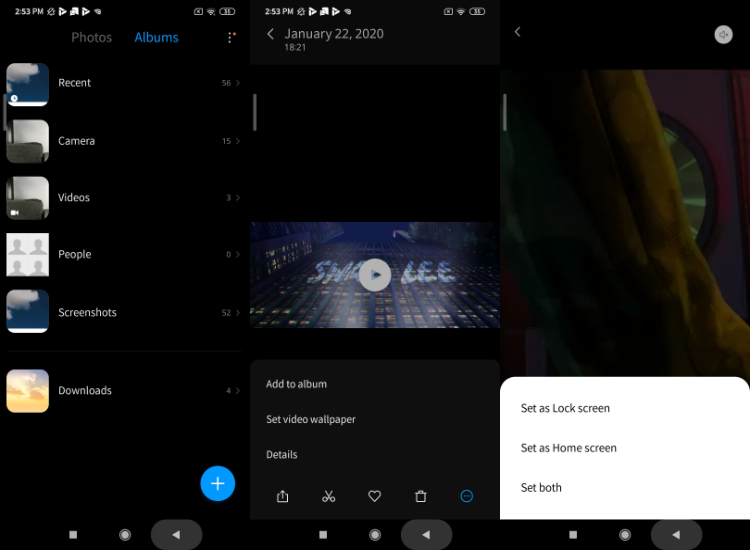Click the 'Camera' album label
This screenshot has height=550, width=750.
(x=77, y=141)
